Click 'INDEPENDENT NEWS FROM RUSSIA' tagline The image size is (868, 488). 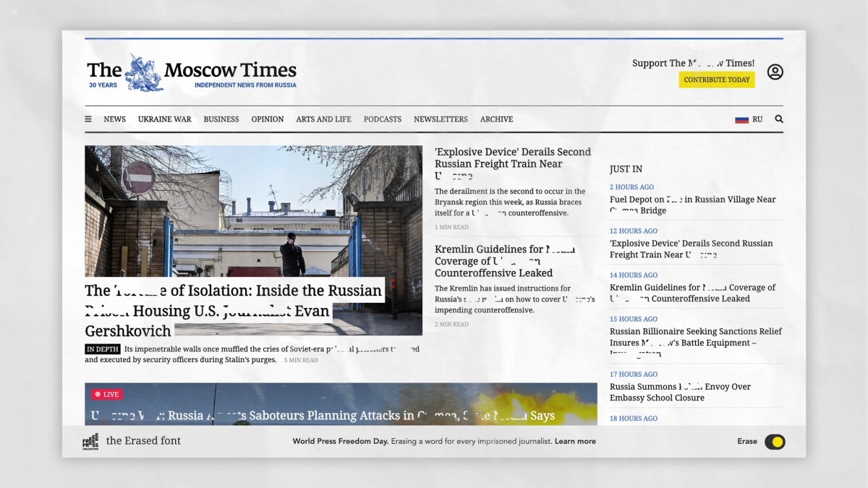coord(245,85)
